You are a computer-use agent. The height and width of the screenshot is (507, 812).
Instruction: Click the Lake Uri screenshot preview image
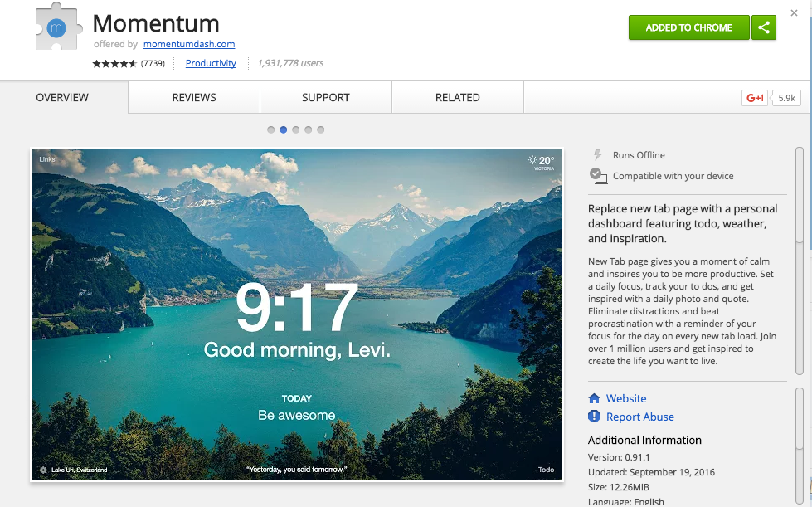pos(297,314)
